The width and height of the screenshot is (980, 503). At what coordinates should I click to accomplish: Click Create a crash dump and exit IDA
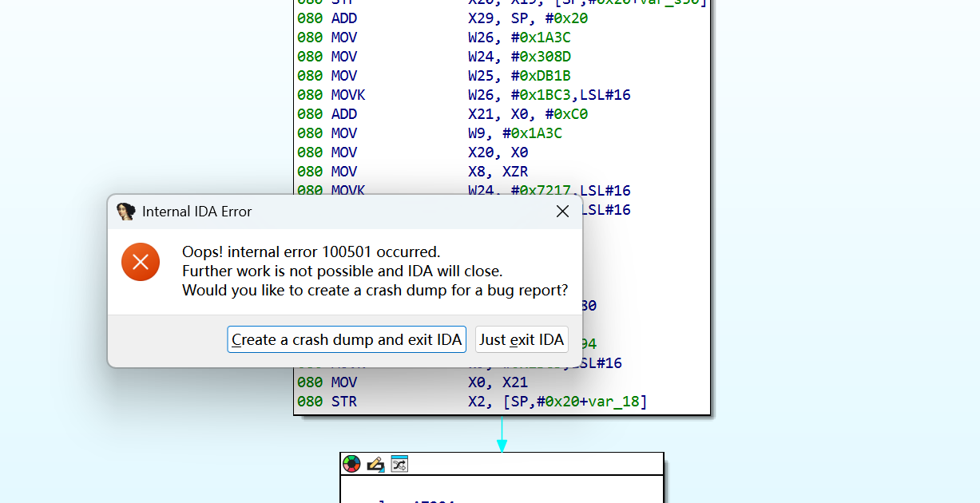[x=347, y=339]
